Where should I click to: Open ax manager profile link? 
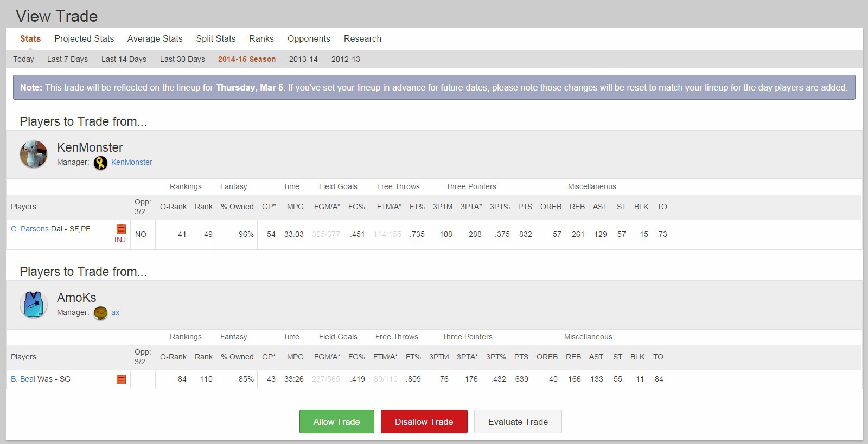(x=115, y=312)
